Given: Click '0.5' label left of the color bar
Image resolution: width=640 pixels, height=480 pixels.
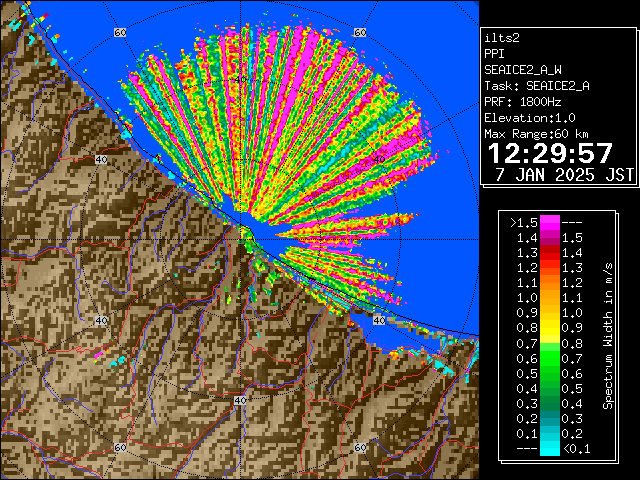Looking at the screenshot, I should tap(527, 373).
